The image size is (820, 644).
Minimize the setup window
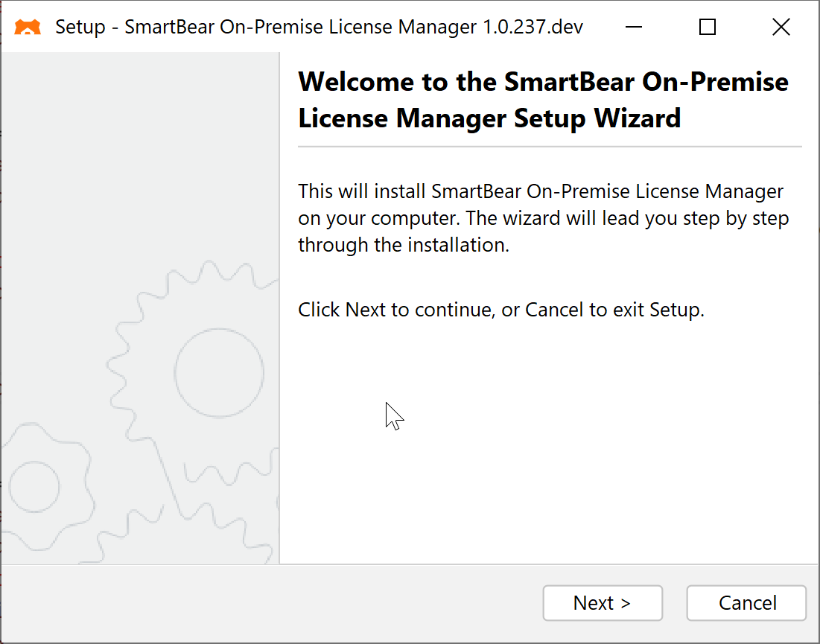(x=633, y=27)
